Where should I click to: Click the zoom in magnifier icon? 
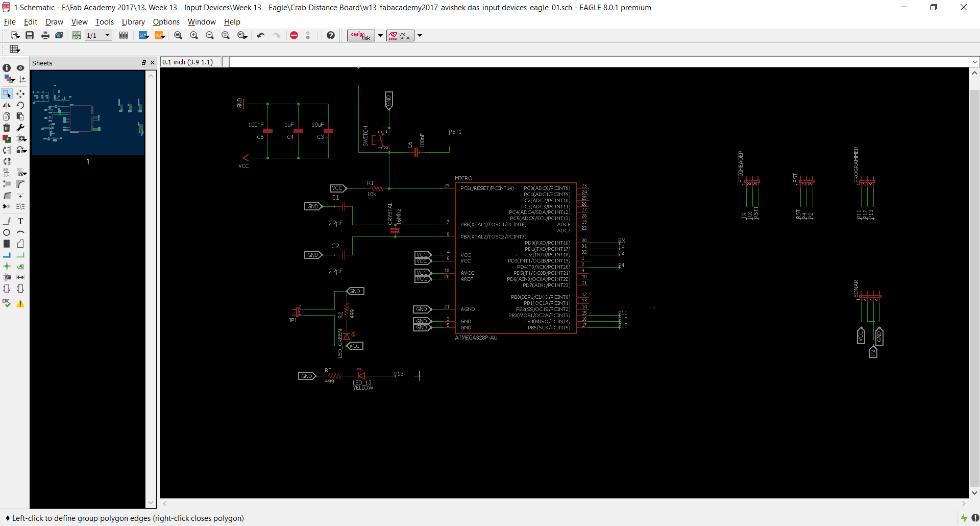(x=194, y=35)
